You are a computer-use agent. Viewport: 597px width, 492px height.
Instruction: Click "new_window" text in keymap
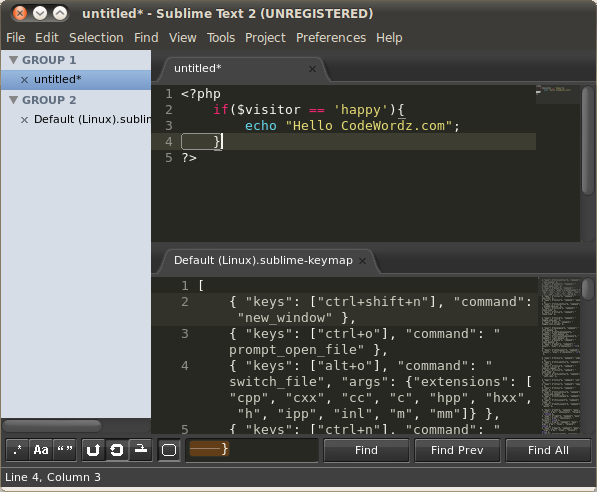coord(285,318)
